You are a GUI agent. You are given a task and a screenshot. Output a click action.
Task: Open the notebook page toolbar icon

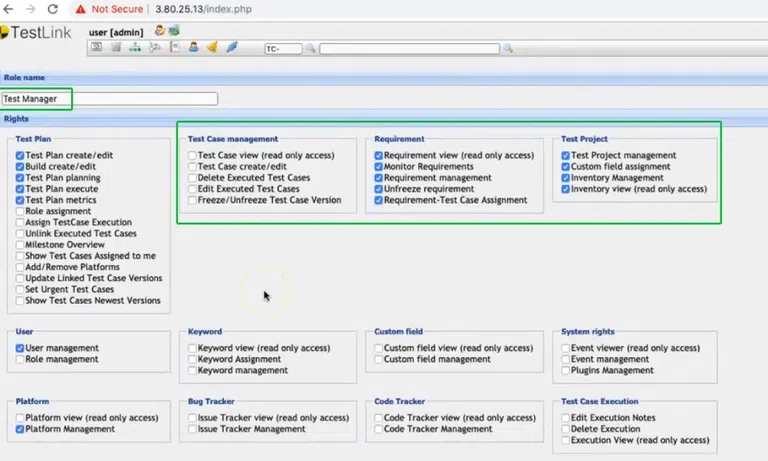pyautogui.click(x=175, y=47)
